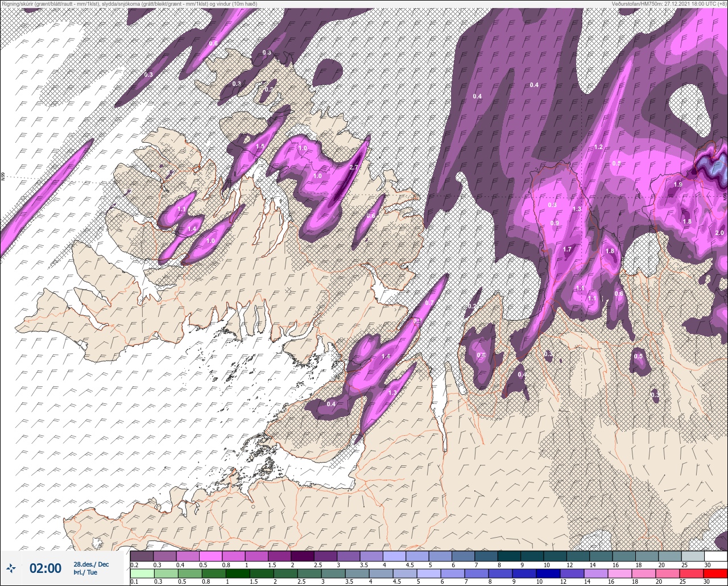Pick the bottom-row legend swatch between 0.1 and 0.3
The width and height of the screenshot is (728, 586).
click(x=142, y=573)
